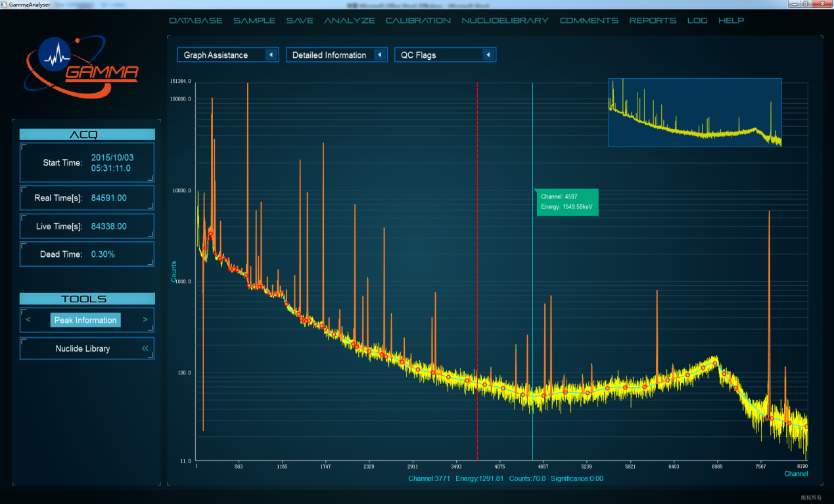834x504 pixels.
Task: Click the GammaAnalyser window title
Action: [x=31, y=4]
